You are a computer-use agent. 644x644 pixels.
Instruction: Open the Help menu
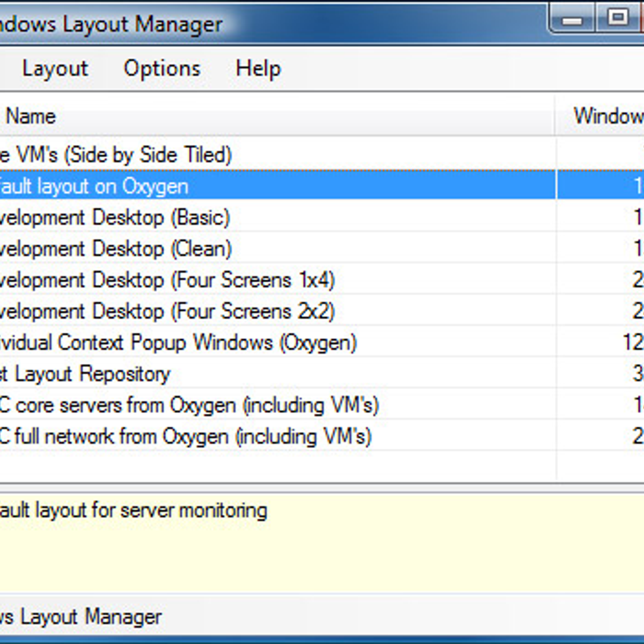pos(257,68)
